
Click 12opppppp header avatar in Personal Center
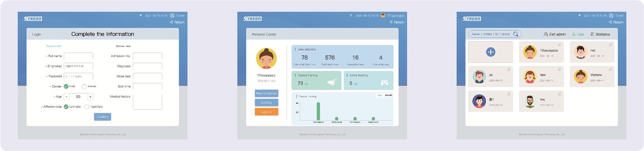click(x=383, y=15)
